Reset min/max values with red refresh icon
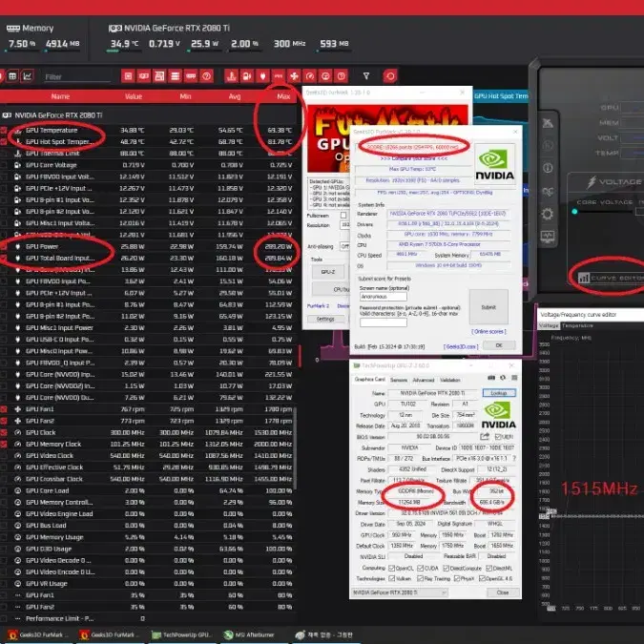The height and width of the screenshot is (644, 644). pyautogui.click(x=390, y=76)
